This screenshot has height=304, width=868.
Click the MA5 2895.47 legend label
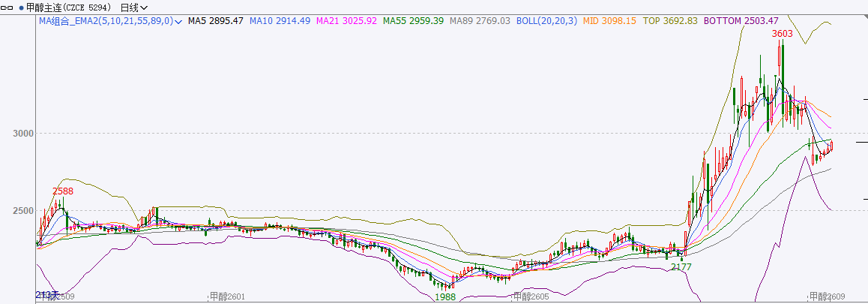(x=215, y=21)
